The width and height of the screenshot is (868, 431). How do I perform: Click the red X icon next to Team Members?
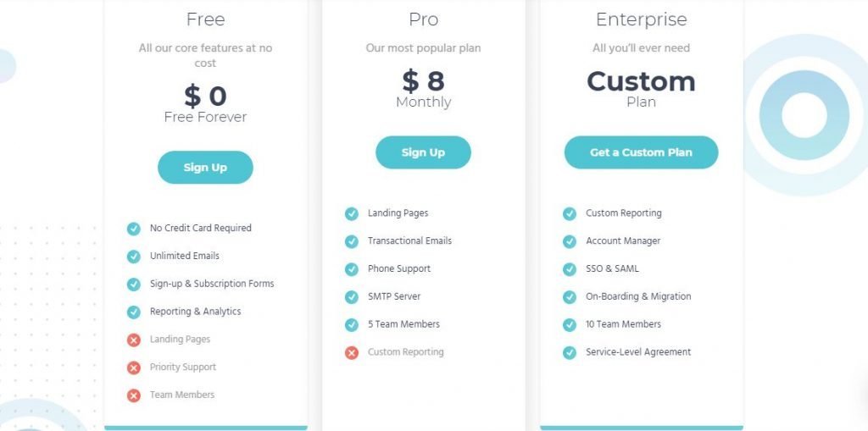(134, 395)
